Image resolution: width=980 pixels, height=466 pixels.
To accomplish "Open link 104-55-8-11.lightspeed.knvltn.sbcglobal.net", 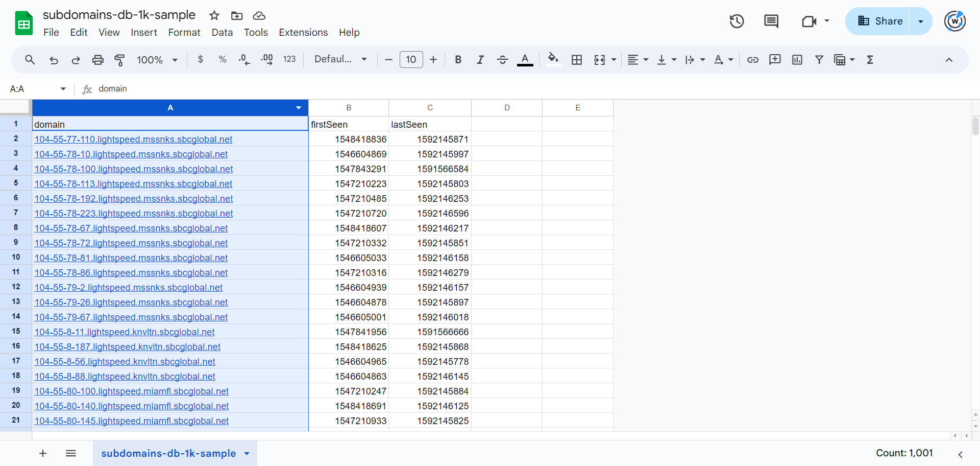I will click(125, 332).
